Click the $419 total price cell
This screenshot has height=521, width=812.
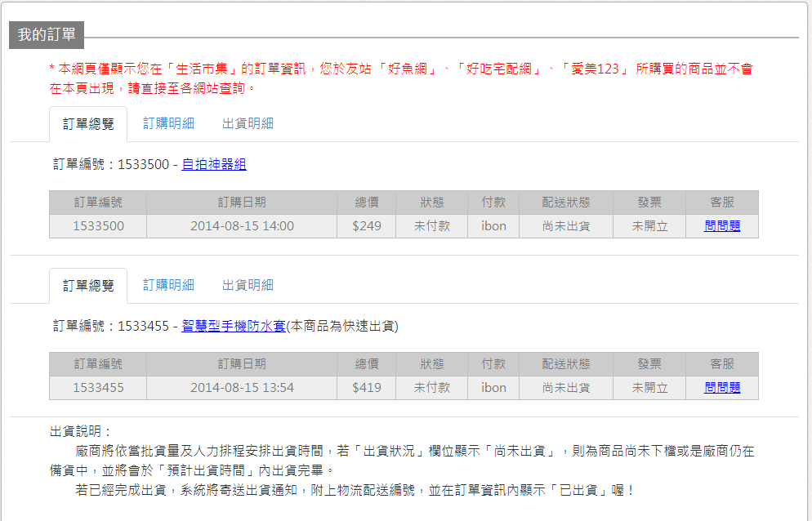click(x=367, y=388)
